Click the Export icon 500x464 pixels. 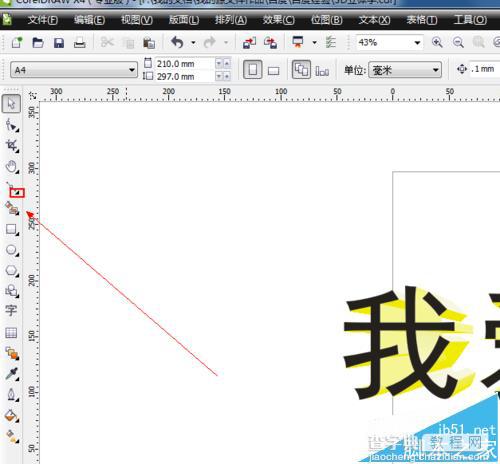270,43
